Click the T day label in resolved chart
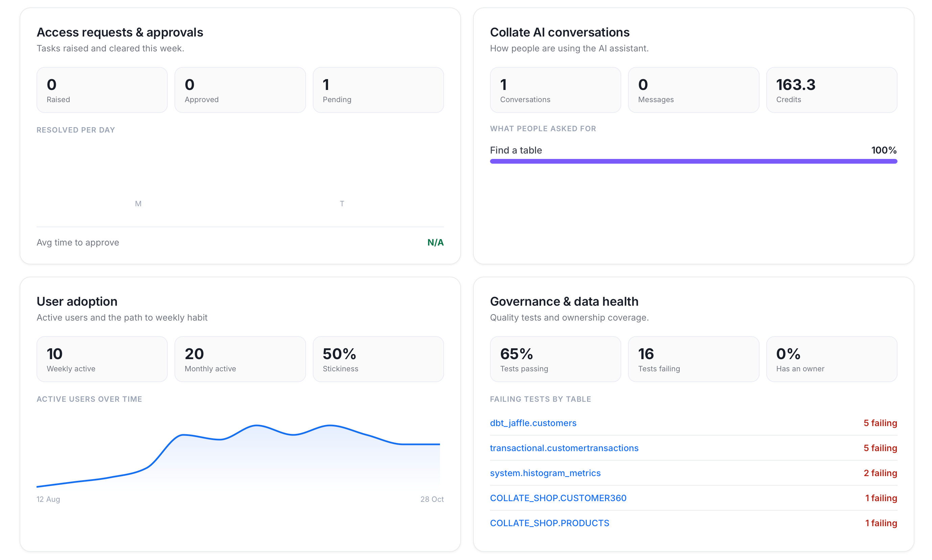Viewport: 932px width, 560px height. [x=342, y=203]
